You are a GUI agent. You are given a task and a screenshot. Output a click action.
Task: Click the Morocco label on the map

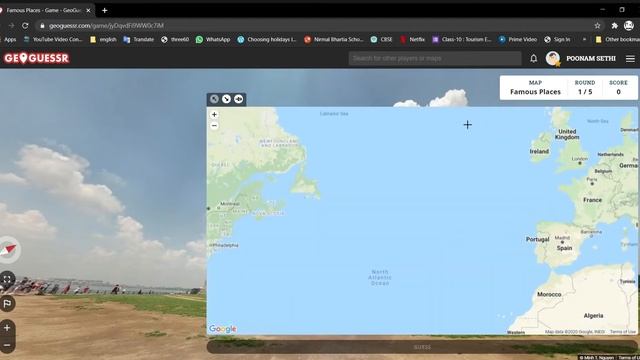click(x=549, y=294)
